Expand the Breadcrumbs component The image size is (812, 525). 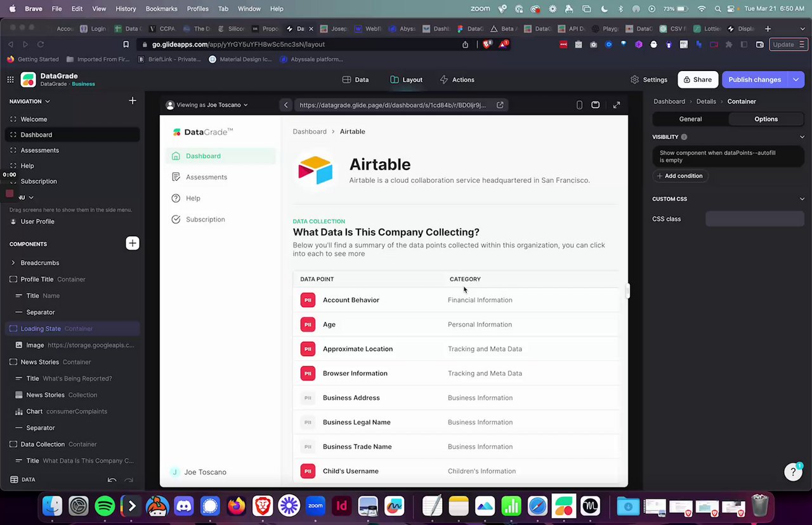pyautogui.click(x=13, y=263)
